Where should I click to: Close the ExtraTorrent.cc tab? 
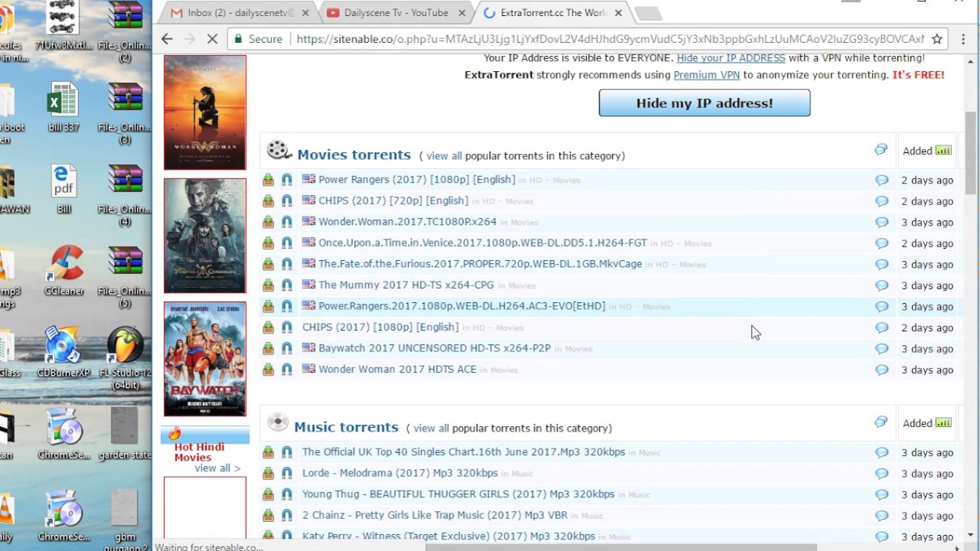click(x=618, y=13)
